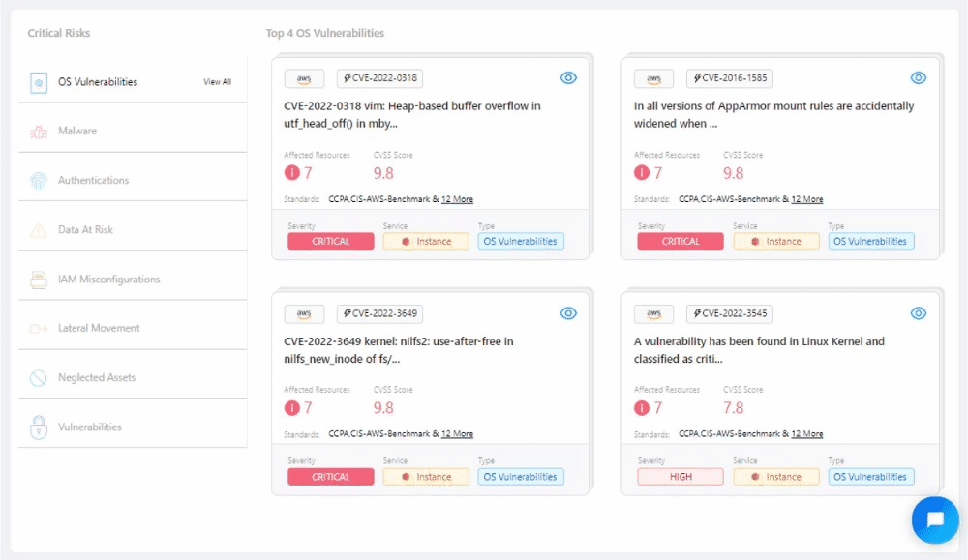968x560 pixels.
Task: Click the Linux Kernel vulnerability description
Action: point(759,350)
